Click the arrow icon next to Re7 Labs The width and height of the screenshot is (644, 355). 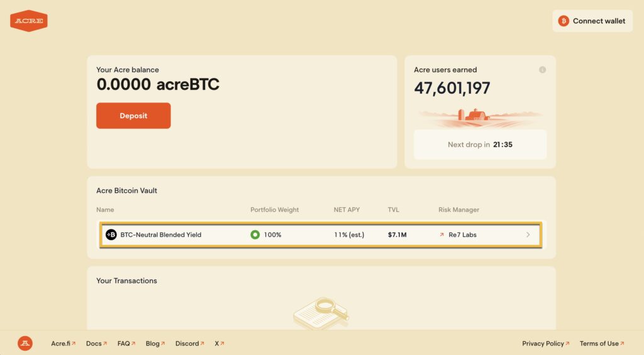pyautogui.click(x=441, y=235)
